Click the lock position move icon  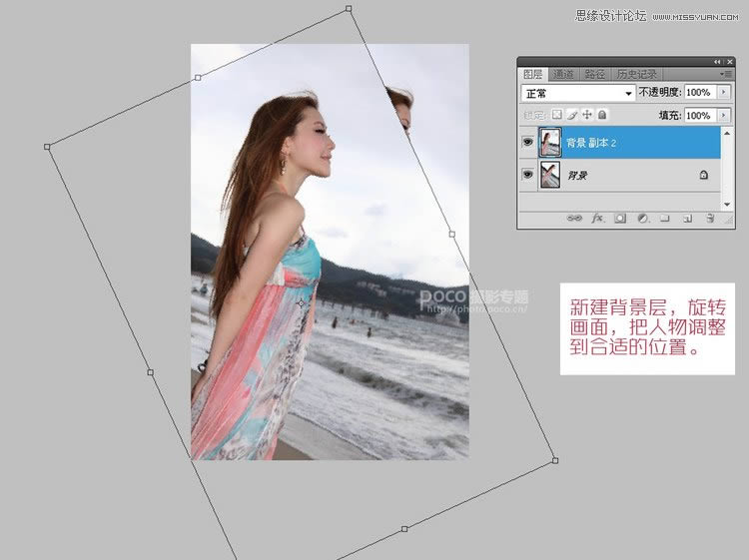tap(587, 115)
